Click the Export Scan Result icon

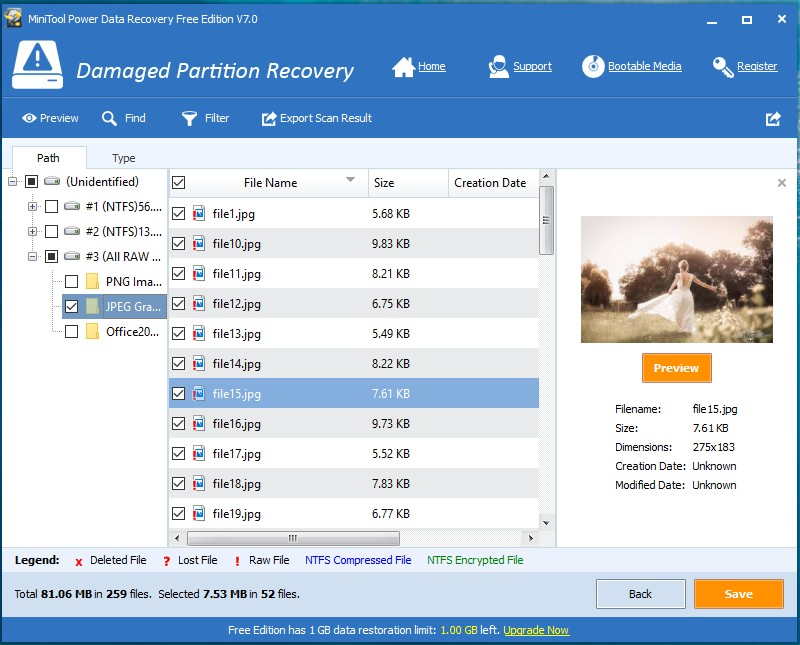[269, 118]
